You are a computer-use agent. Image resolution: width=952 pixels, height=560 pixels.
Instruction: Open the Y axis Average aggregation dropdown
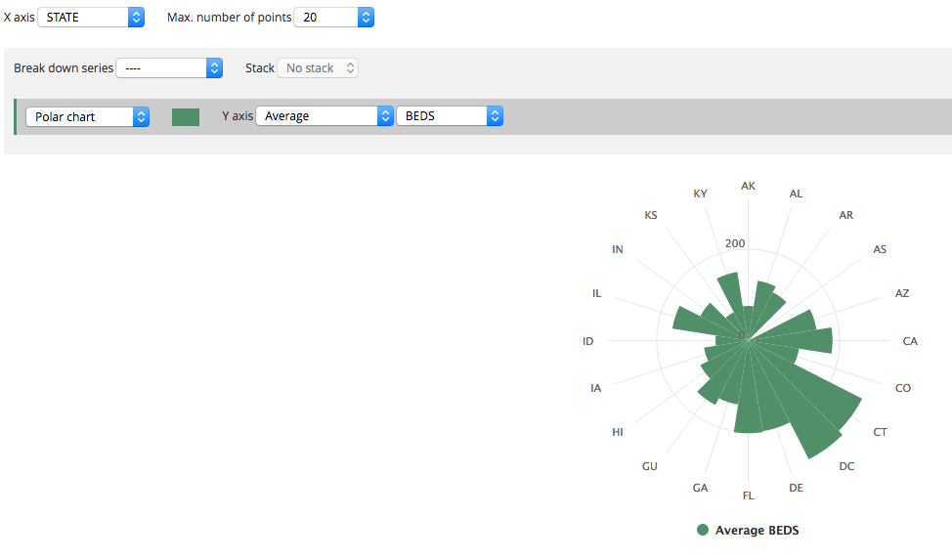click(324, 116)
